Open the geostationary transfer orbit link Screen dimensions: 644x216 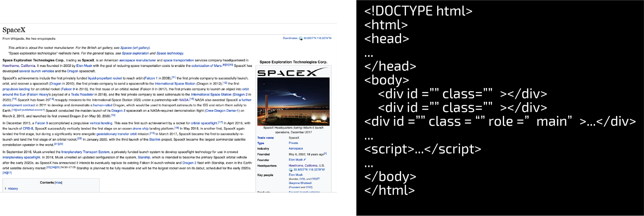coord(117,134)
